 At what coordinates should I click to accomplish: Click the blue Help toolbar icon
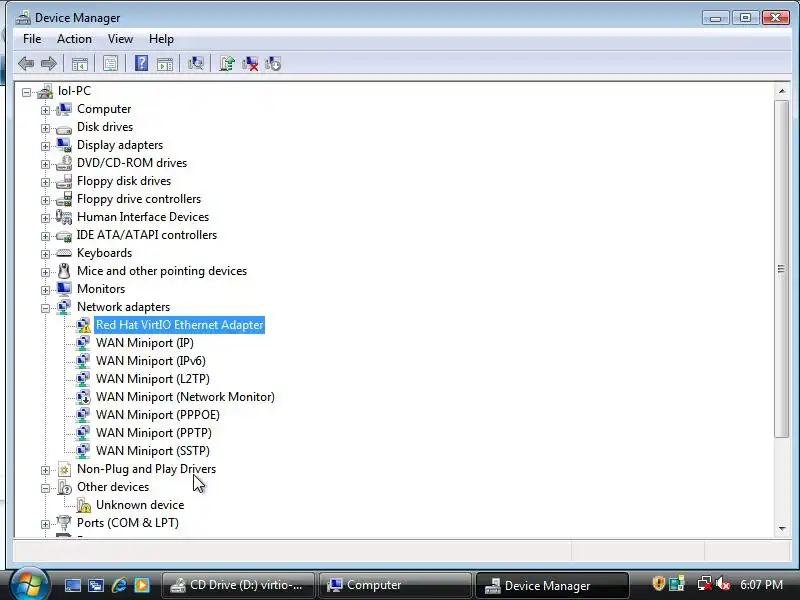click(141, 63)
